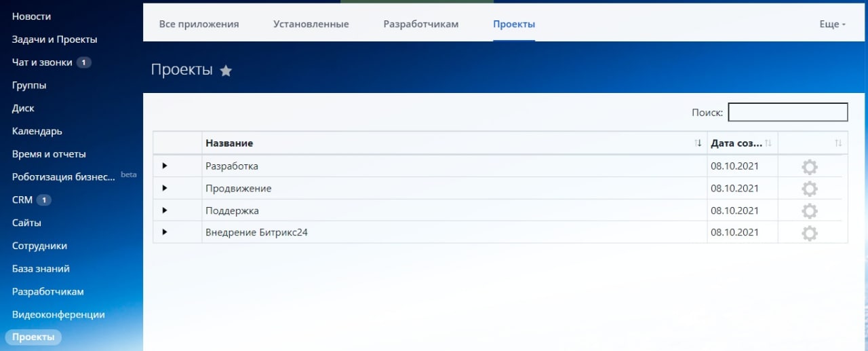
Task: Click date 08.10.2021 in Продвижение row
Action: pyautogui.click(x=734, y=188)
